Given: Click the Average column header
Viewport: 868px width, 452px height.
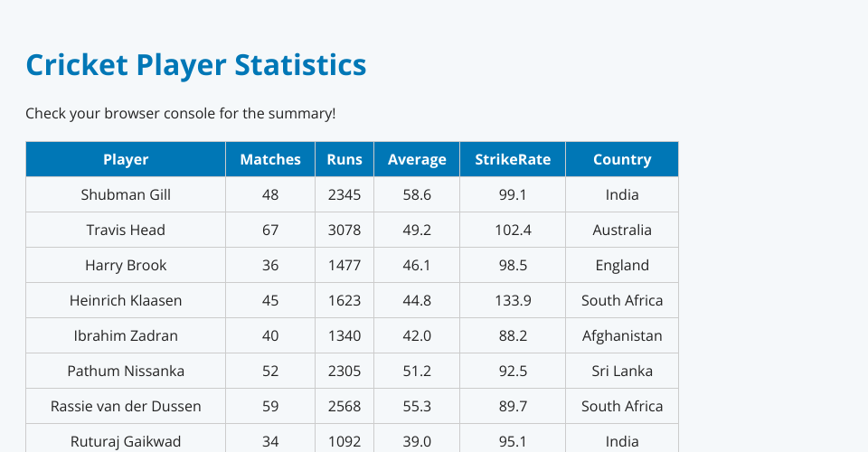Looking at the screenshot, I should pos(417,159).
